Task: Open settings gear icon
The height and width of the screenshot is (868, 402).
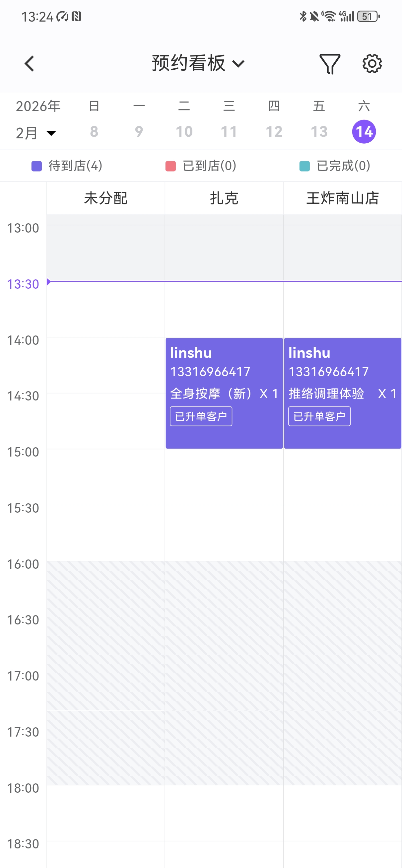Action: (x=372, y=63)
